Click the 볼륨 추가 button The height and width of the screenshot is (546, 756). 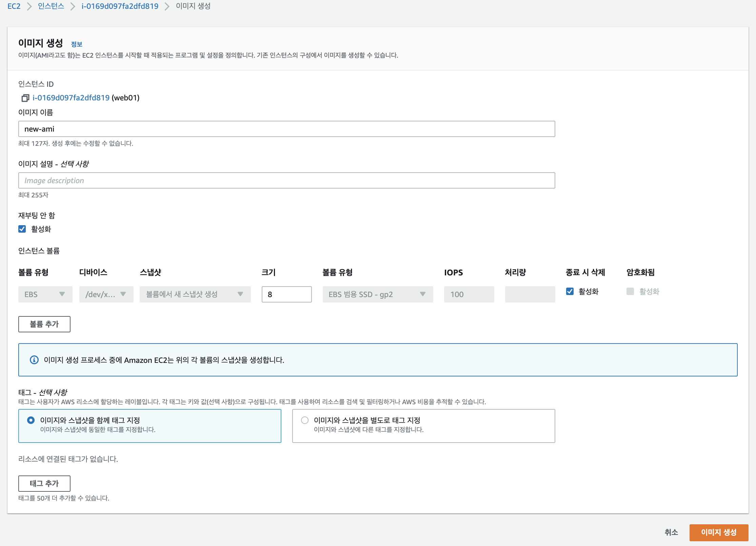tap(44, 324)
